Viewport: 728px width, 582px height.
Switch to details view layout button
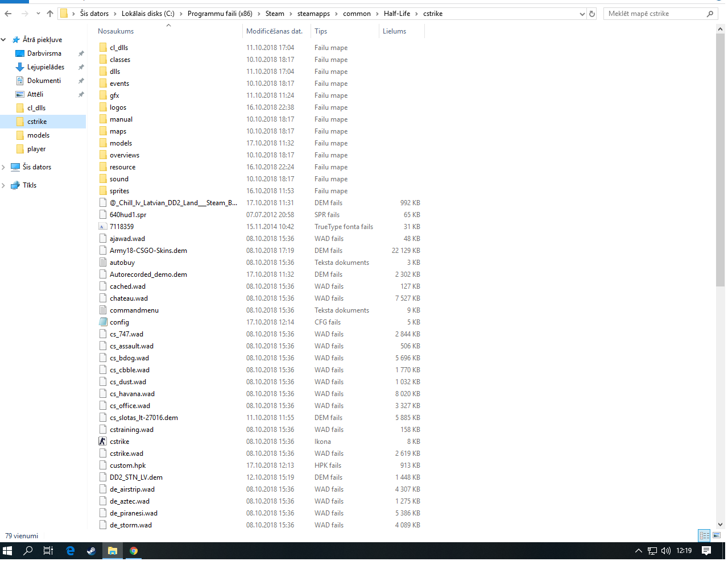[x=705, y=535]
